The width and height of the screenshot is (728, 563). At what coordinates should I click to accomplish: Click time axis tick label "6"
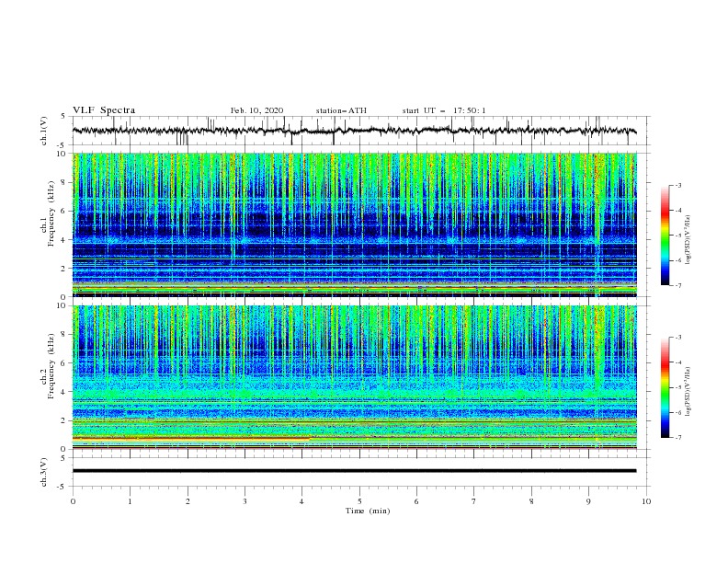point(417,501)
